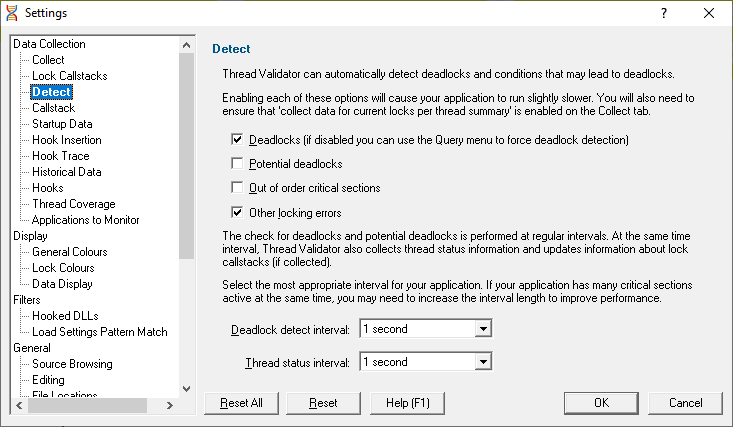Click the Thread Validator app icon in title bar
This screenshot has width=733, height=427.
(12, 13)
